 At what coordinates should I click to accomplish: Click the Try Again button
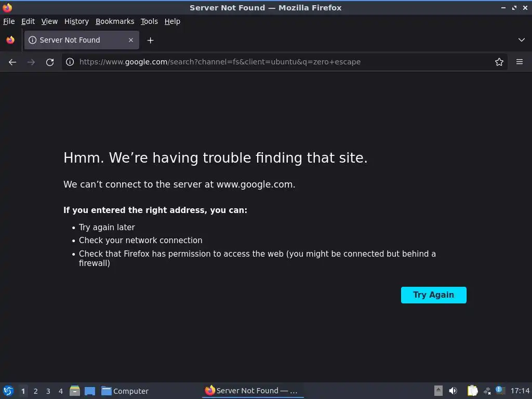click(434, 295)
